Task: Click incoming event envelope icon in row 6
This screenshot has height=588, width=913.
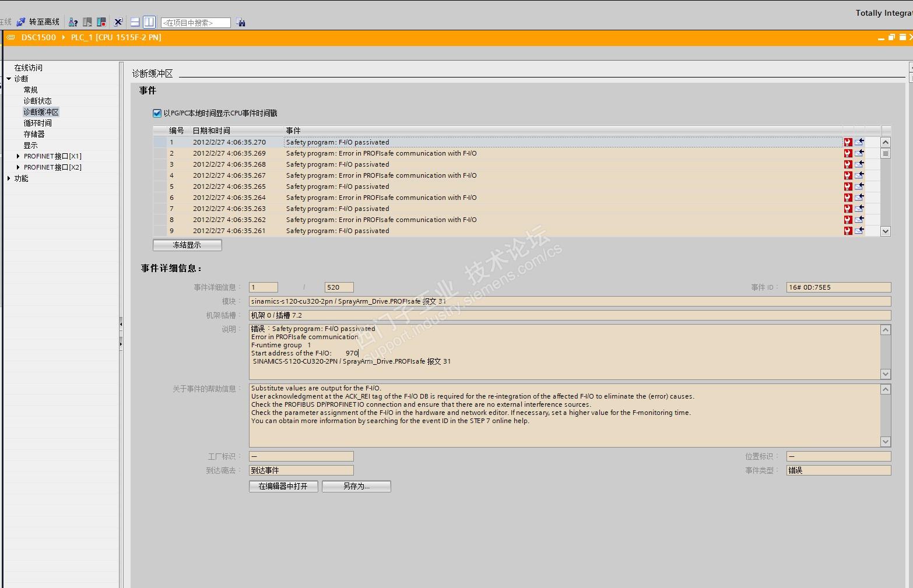Action: [x=859, y=198]
